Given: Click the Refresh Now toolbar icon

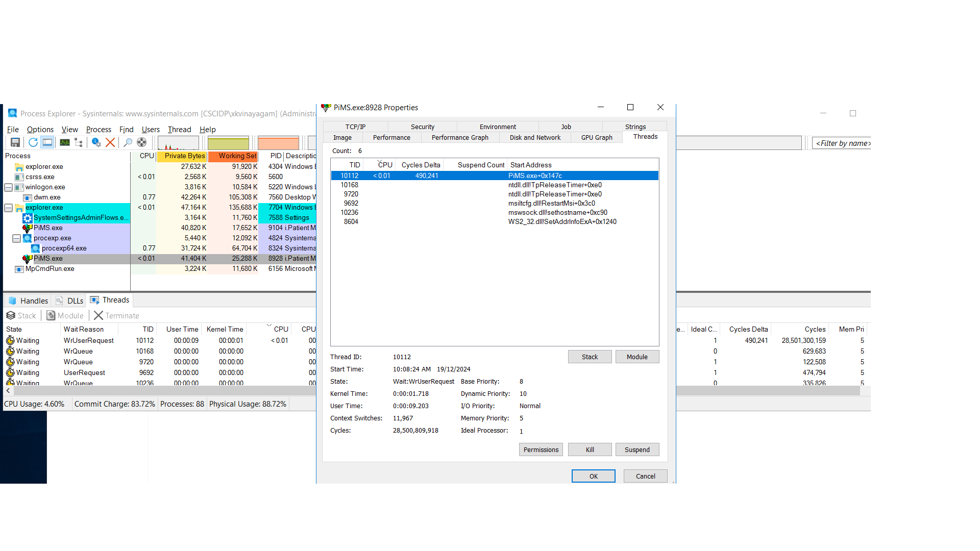Looking at the screenshot, I should point(33,142).
